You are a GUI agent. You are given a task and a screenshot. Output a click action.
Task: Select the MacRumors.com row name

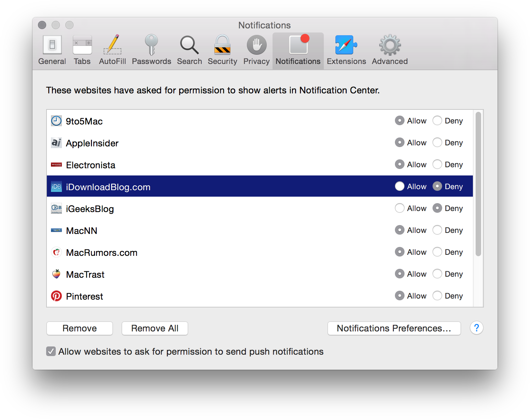tap(102, 253)
